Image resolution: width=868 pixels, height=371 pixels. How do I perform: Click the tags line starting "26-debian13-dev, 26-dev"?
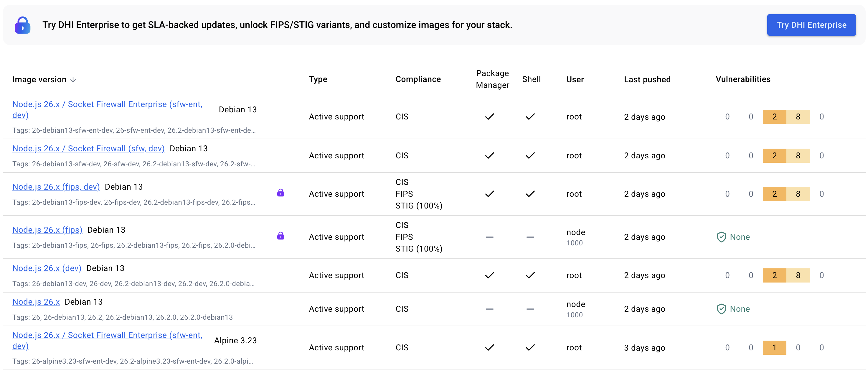pyautogui.click(x=134, y=284)
